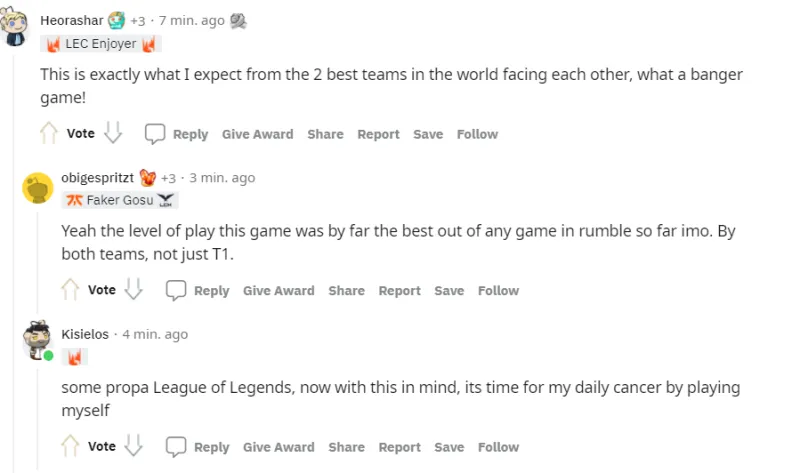
Task: Open Heorashar username link
Action: click(x=71, y=20)
